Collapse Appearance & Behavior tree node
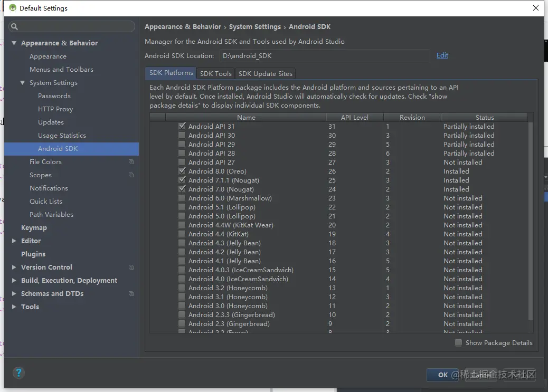The height and width of the screenshot is (392, 548). click(14, 43)
